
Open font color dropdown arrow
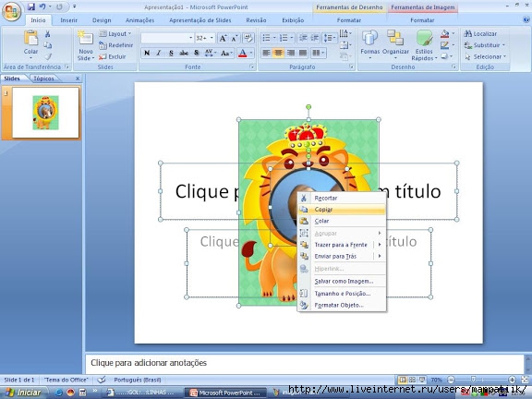(251, 53)
